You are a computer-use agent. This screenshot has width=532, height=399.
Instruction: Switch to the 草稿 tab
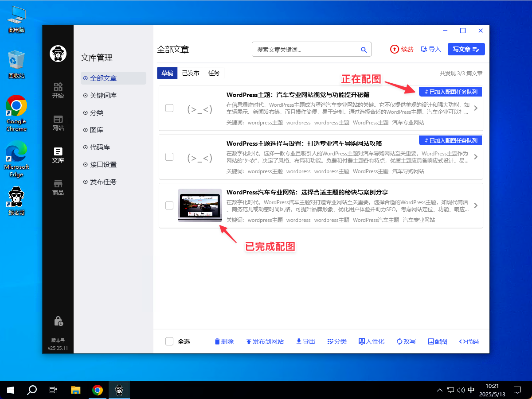pyautogui.click(x=167, y=73)
